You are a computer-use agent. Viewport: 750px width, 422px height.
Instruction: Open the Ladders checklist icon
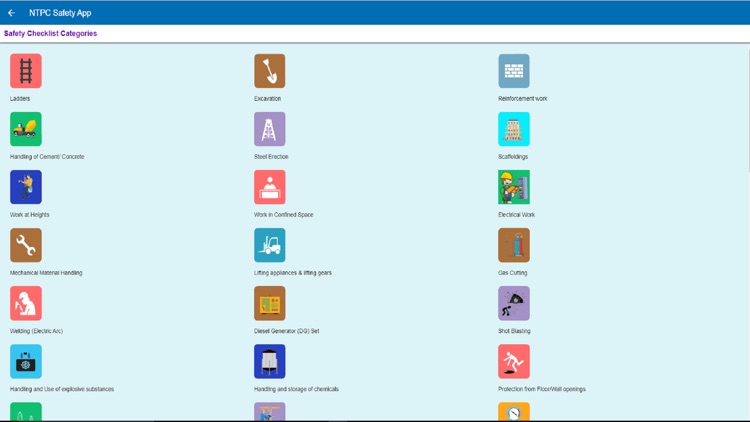pyautogui.click(x=26, y=71)
